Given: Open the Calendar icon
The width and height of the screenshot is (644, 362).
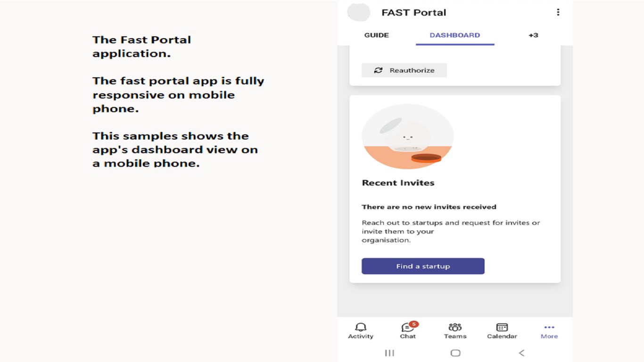Looking at the screenshot, I should (502, 327).
